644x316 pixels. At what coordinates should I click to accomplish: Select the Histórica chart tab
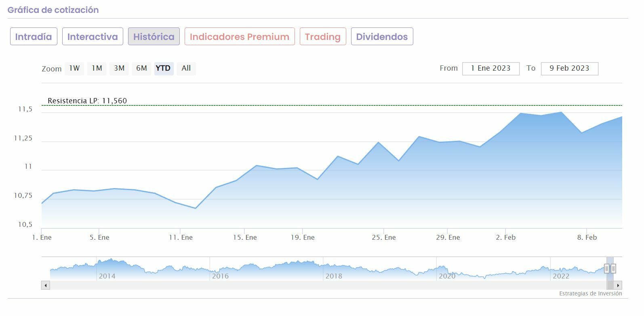(154, 37)
